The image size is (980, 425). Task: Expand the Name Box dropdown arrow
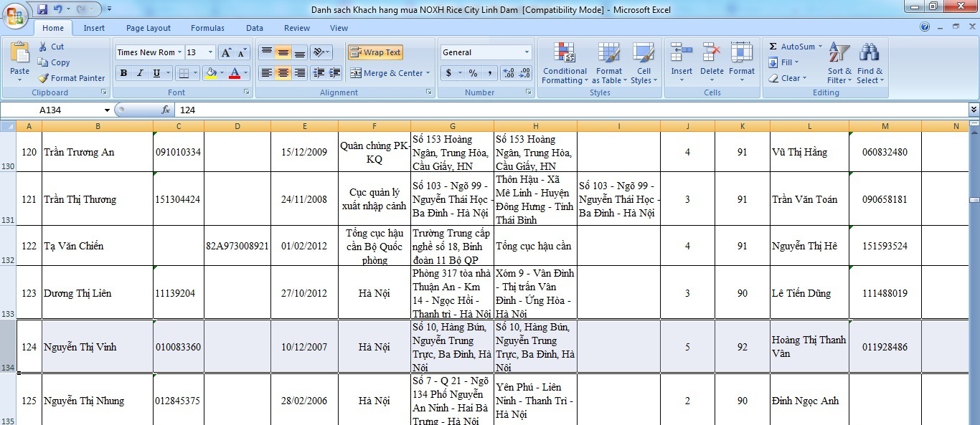point(108,110)
